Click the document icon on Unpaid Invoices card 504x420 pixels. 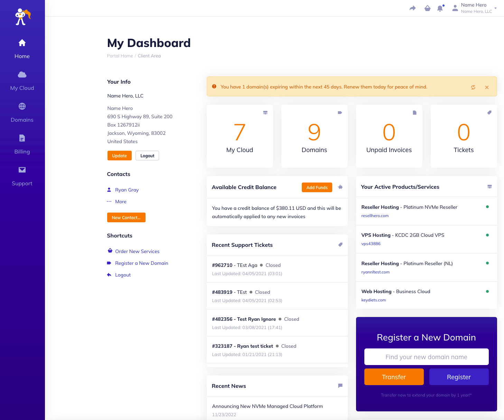pyautogui.click(x=414, y=113)
